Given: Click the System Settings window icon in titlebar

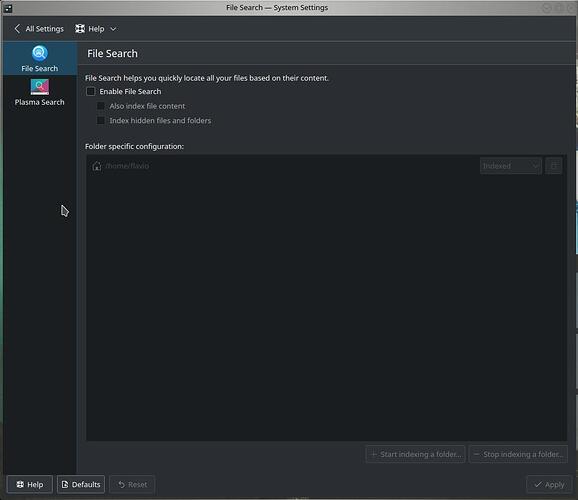Looking at the screenshot, I should (8, 8).
